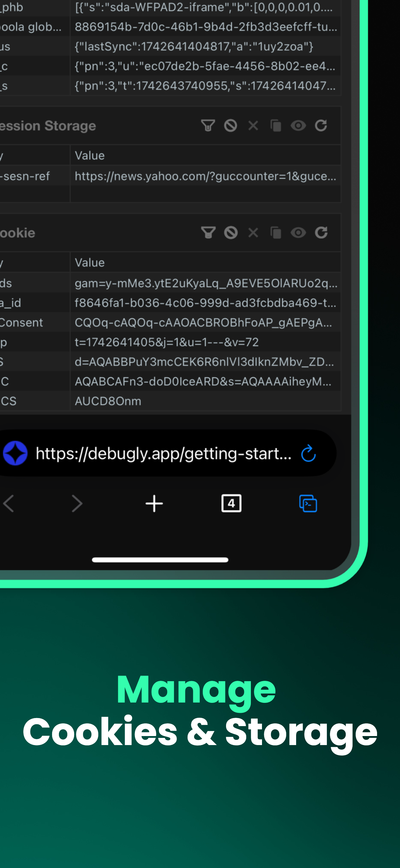Copy the selected Session Storage item
400x868 pixels.
(276, 126)
